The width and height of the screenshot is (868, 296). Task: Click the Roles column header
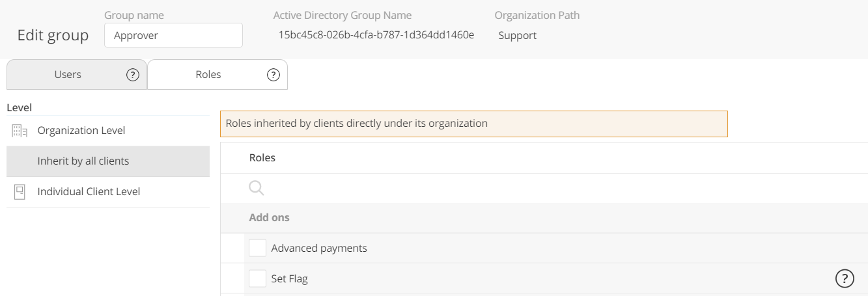[x=262, y=158]
